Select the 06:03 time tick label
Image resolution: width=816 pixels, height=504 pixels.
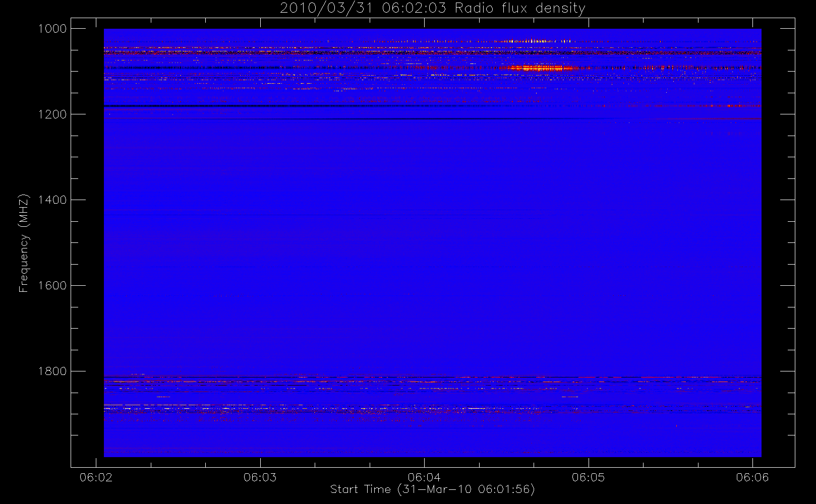pyautogui.click(x=260, y=477)
